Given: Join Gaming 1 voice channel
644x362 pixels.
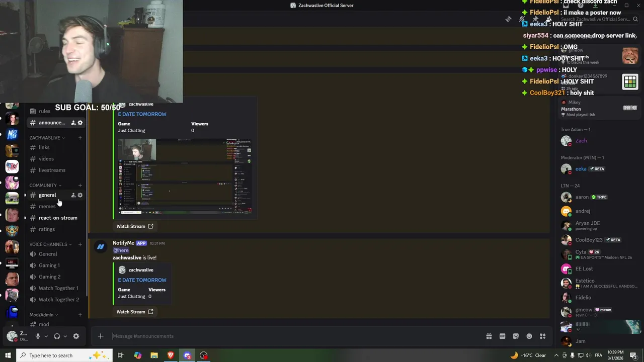Looking at the screenshot, I should pyautogui.click(x=55, y=265).
